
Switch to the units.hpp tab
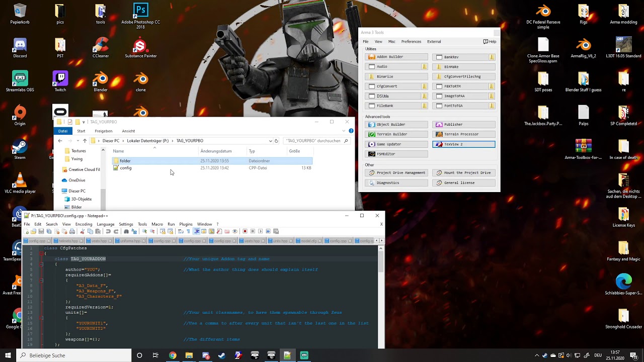(x=280, y=241)
